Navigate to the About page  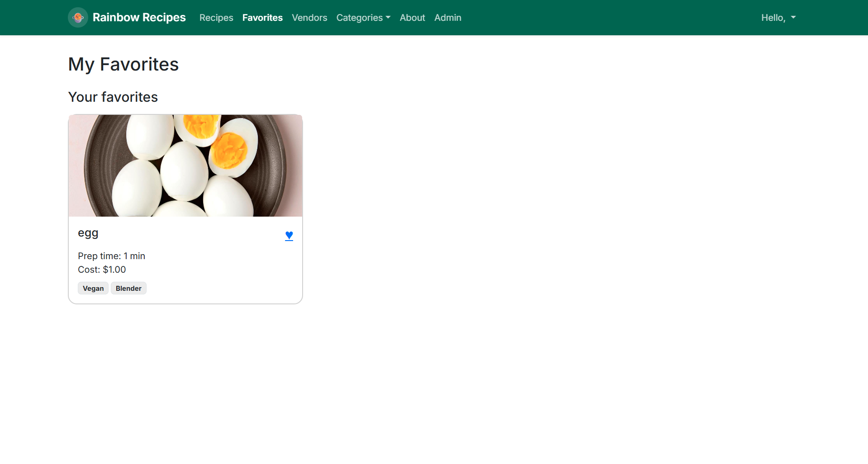point(412,18)
